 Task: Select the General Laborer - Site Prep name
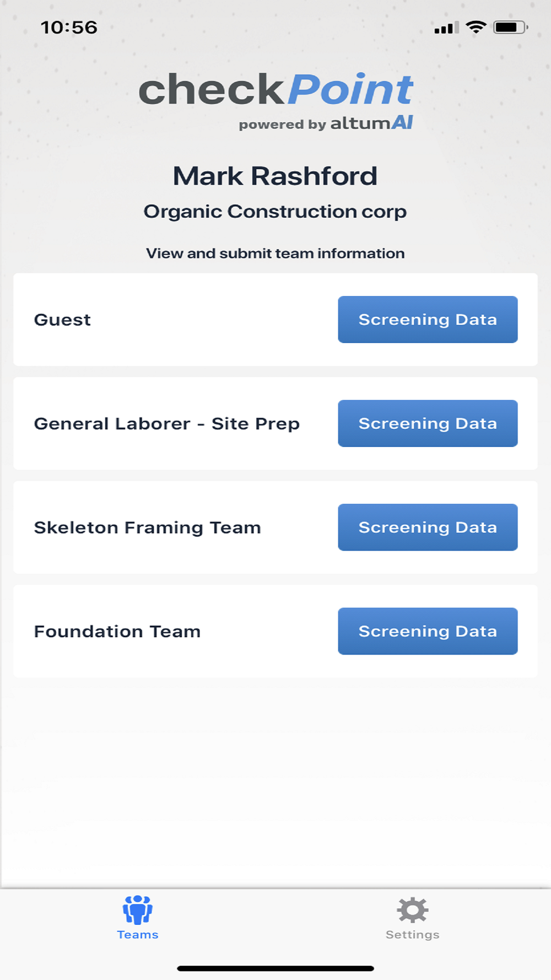[167, 423]
